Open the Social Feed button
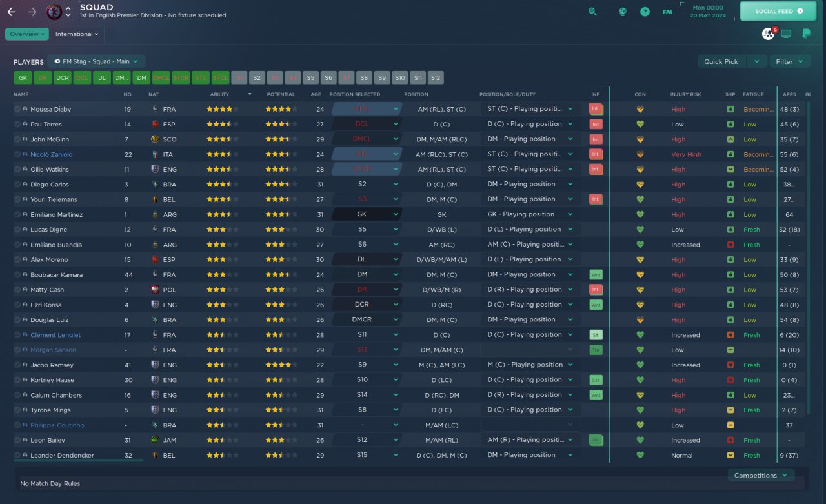This screenshot has width=826, height=504. coord(780,11)
